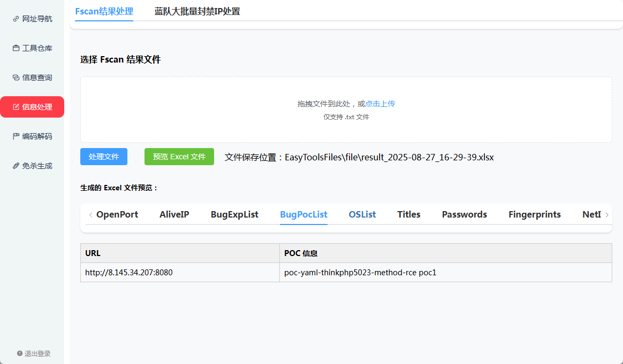Click the toolbox icon beside 工具仓库
623x364 pixels.
pyautogui.click(x=16, y=48)
